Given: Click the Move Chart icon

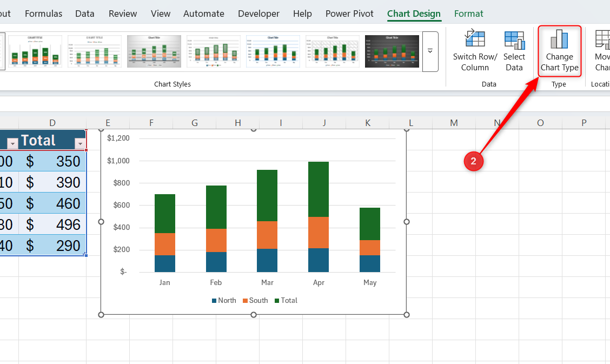Looking at the screenshot, I should tap(602, 39).
